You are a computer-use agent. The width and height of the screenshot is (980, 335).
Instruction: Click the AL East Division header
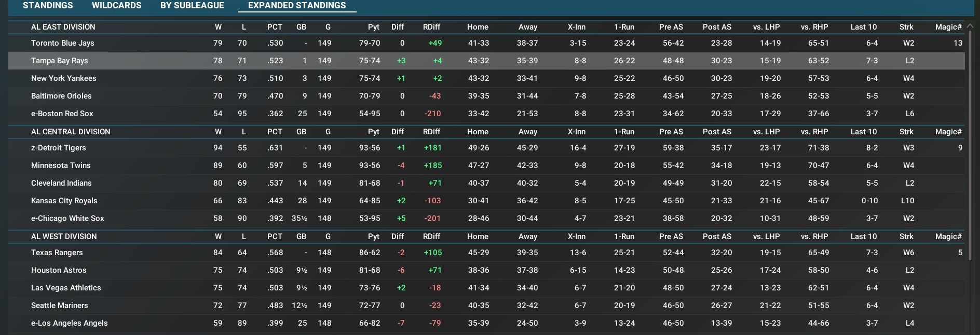[x=63, y=27]
